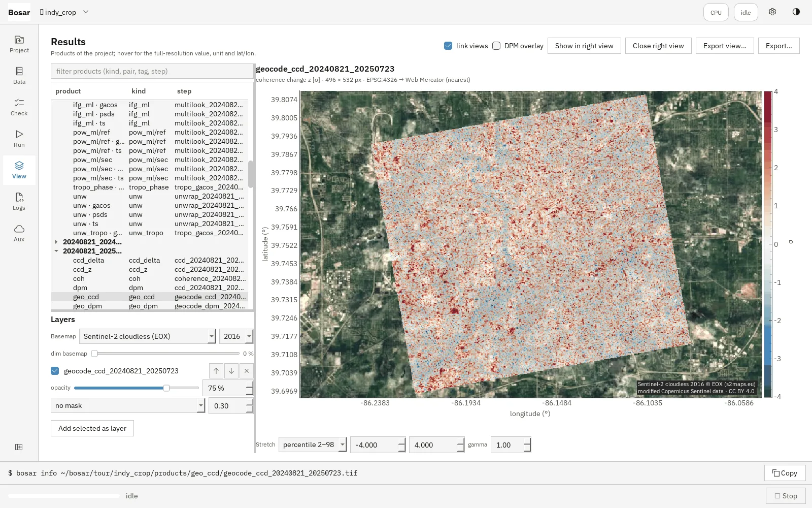812x508 pixels.
Task: Copy the bosar info command
Action: (x=785, y=473)
